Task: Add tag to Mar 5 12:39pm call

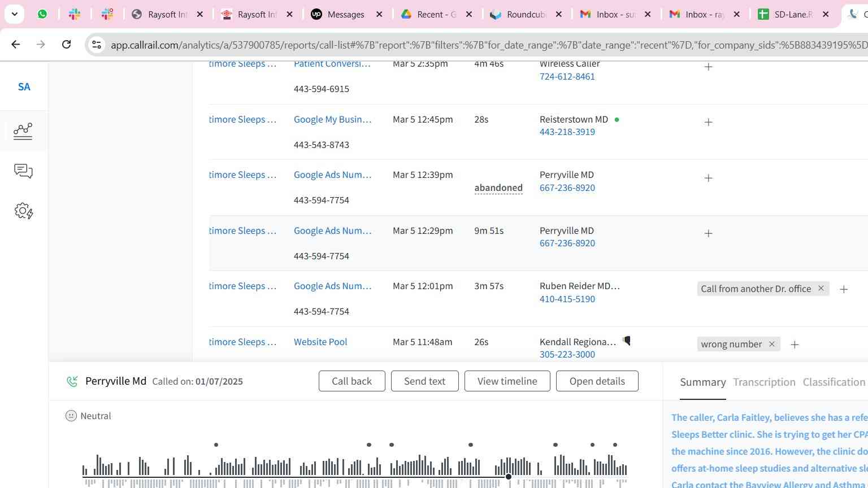Action: 708,178
